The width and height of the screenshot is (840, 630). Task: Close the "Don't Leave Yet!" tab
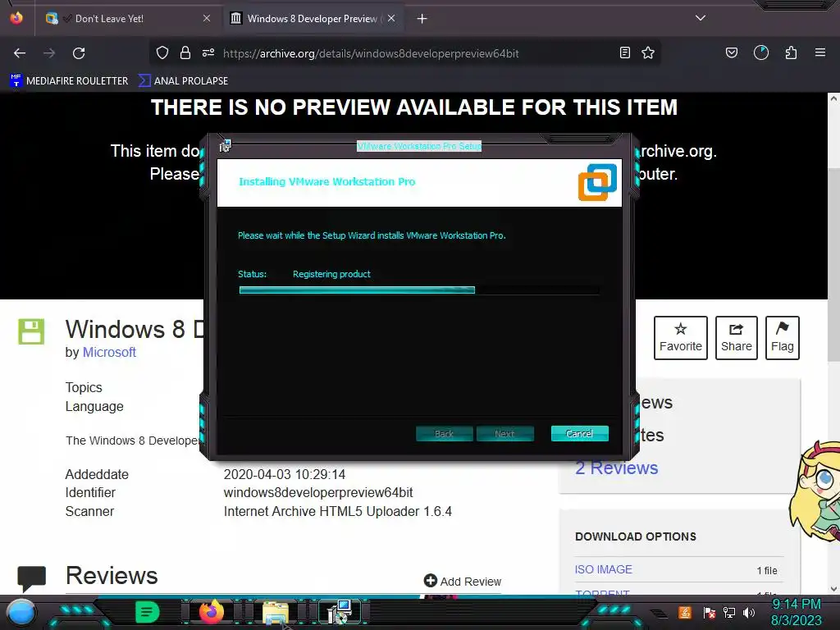pyautogui.click(x=207, y=19)
